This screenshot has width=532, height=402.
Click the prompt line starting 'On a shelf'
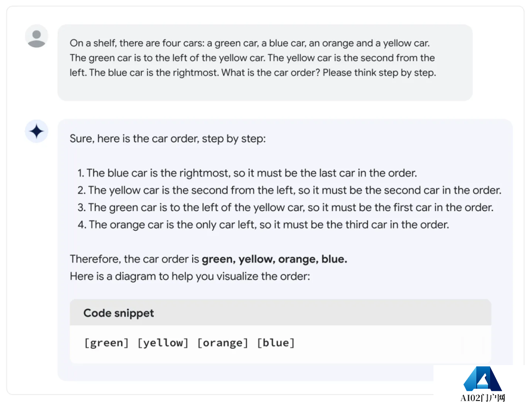coord(250,43)
